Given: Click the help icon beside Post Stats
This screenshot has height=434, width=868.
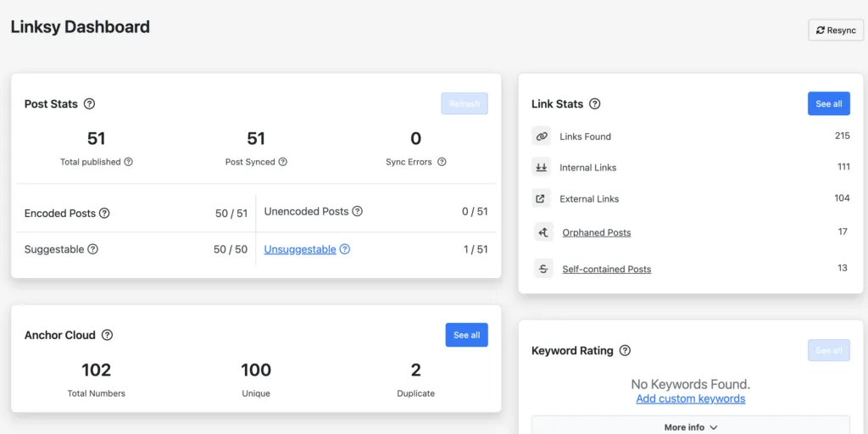Looking at the screenshot, I should point(89,104).
